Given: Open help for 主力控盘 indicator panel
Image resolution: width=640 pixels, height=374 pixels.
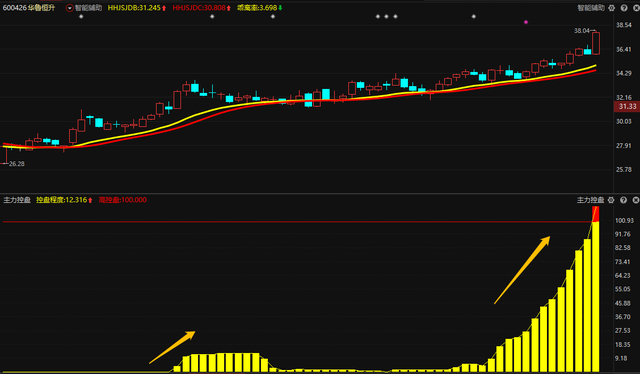Looking at the screenshot, I should point(623,200).
